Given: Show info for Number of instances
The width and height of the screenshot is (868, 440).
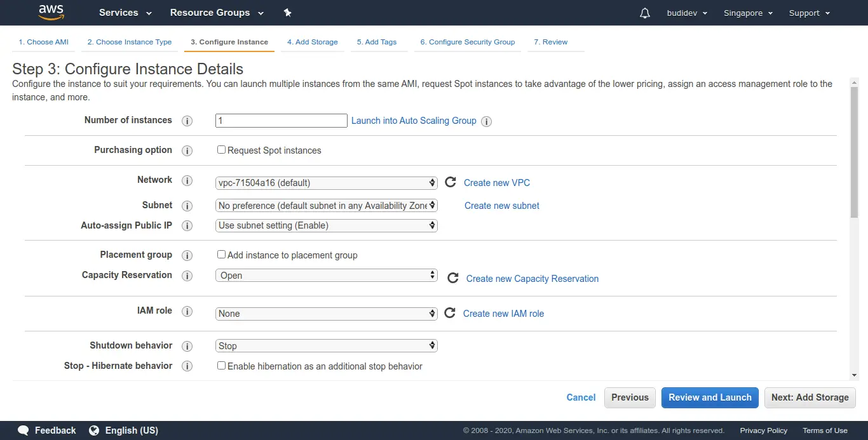Looking at the screenshot, I should pyautogui.click(x=187, y=121).
